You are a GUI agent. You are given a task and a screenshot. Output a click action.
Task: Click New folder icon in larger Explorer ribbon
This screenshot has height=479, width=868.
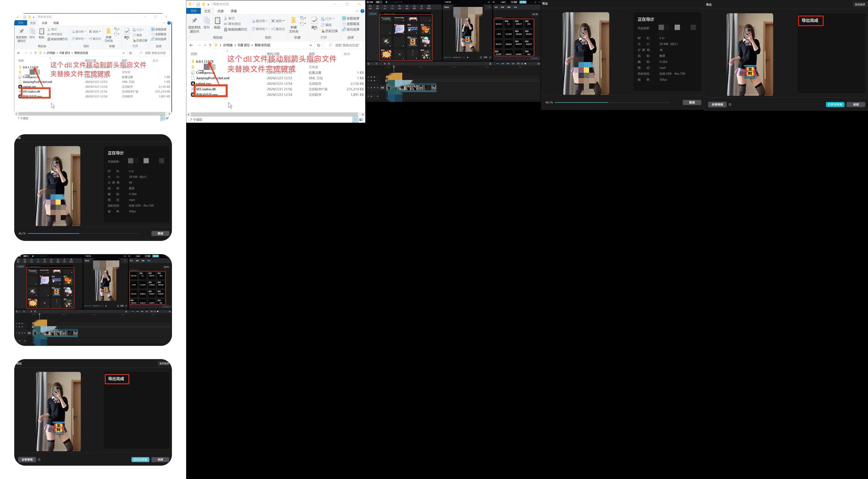pyautogui.click(x=293, y=21)
